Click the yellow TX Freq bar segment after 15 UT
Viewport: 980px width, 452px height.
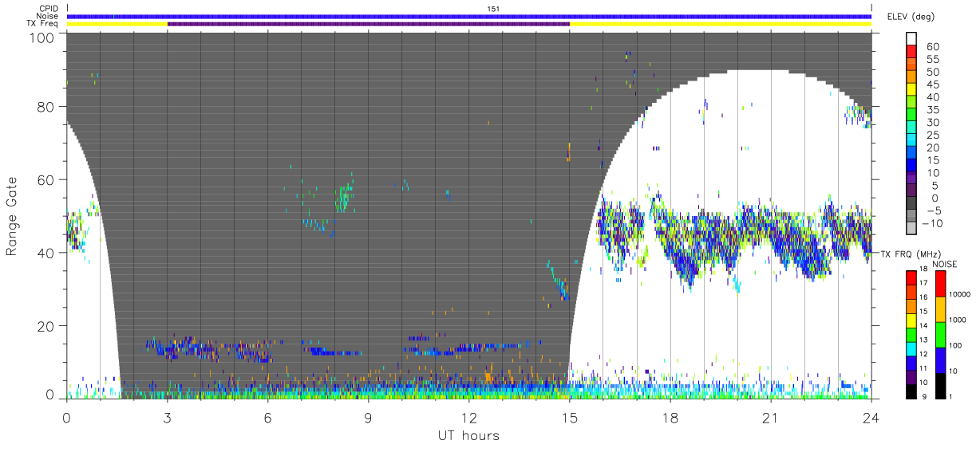pyautogui.click(x=720, y=24)
